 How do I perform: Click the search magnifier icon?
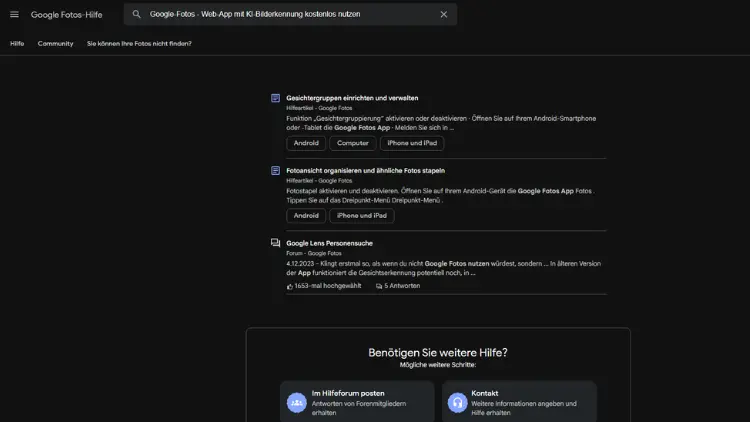point(137,14)
